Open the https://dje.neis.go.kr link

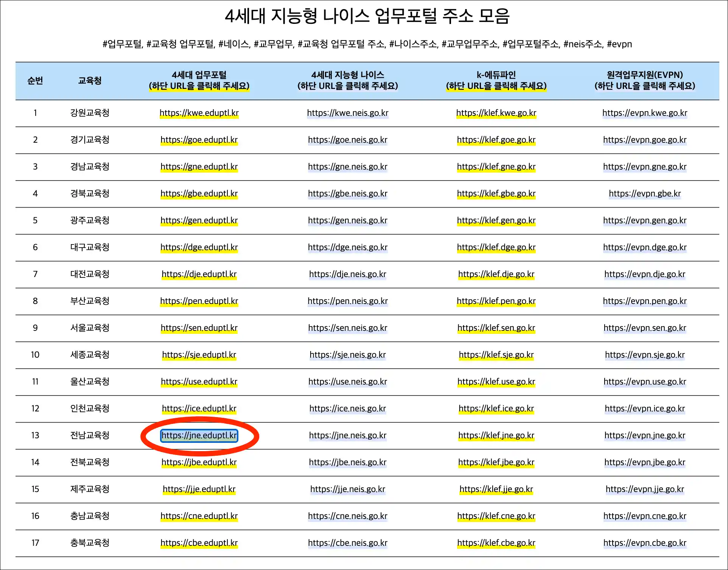point(348,274)
